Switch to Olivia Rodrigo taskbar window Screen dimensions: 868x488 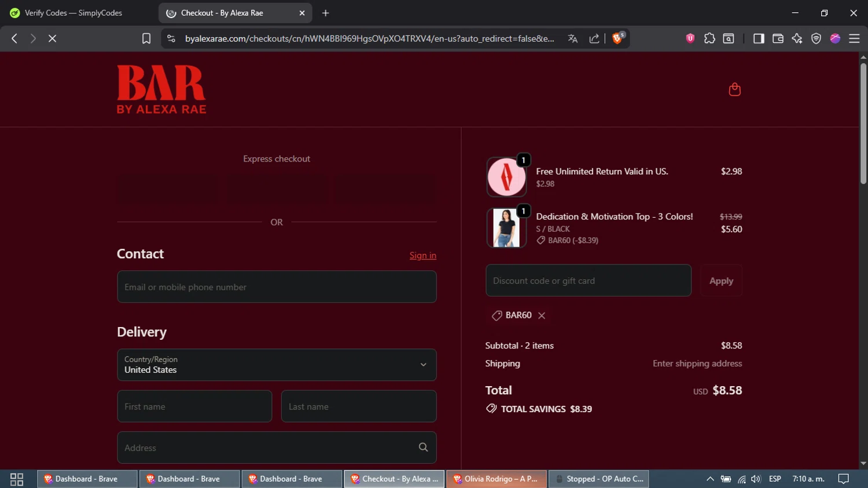tap(496, 479)
